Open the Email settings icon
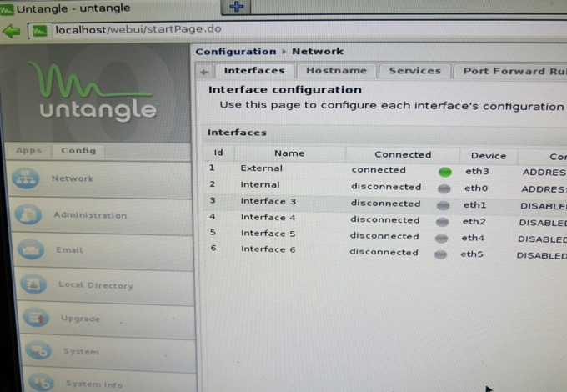The width and height of the screenshot is (567, 392). point(31,249)
